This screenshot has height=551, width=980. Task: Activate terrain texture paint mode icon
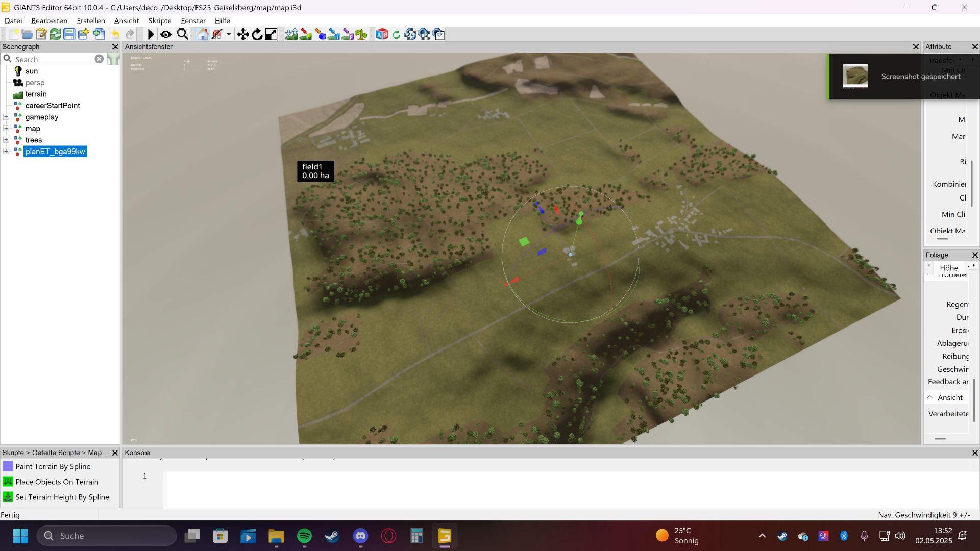coord(306,34)
